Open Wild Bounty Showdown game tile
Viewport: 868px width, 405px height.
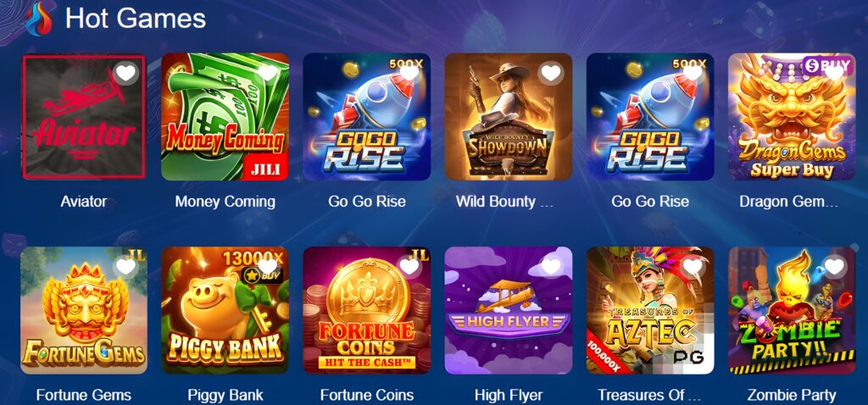(509, 117)
